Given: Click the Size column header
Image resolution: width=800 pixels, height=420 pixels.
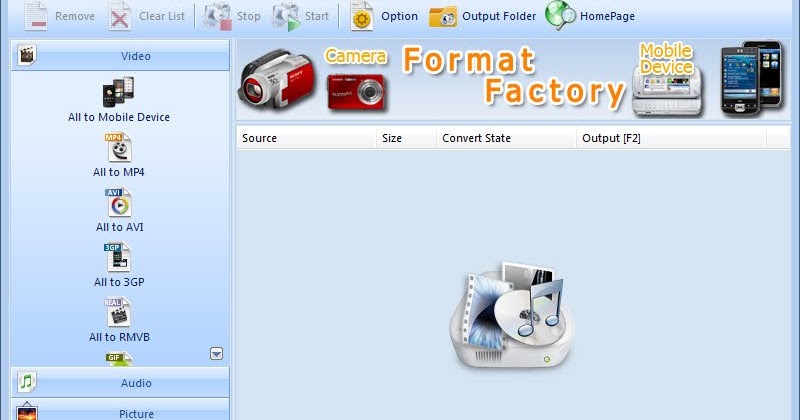Looking at the screenshot, I should [x=407, y=138].
